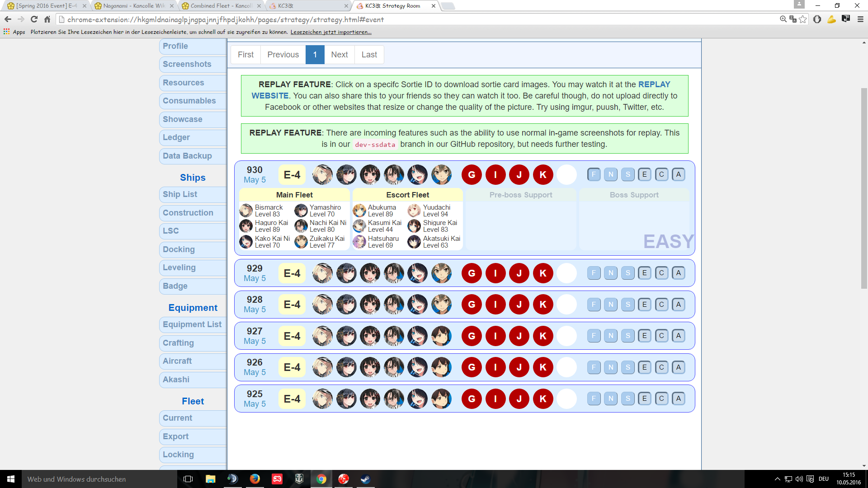
Task: Go to Construction page
Action: pos(193,213)
